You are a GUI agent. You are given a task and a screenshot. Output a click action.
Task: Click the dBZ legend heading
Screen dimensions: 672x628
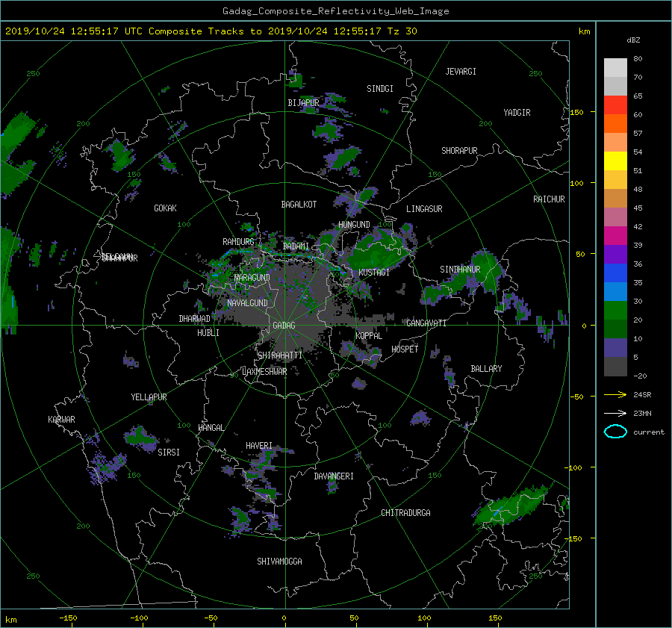pyautogui.click(x=633, y=40)
